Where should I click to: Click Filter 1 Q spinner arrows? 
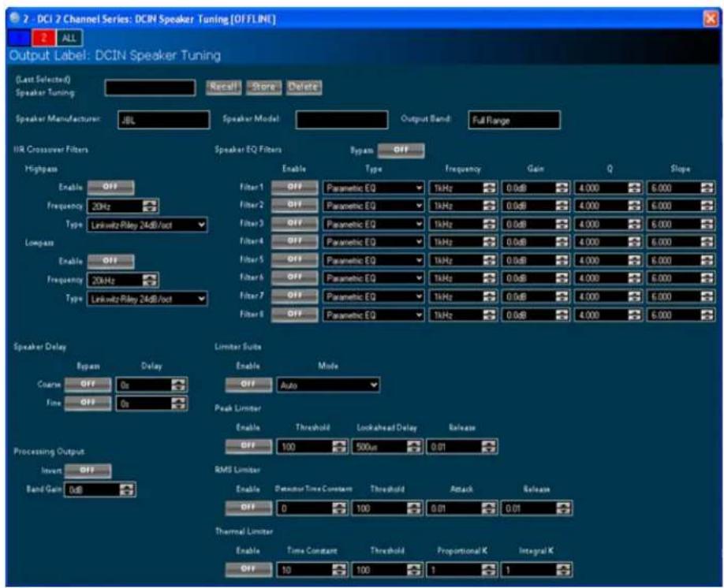point(635,188)
